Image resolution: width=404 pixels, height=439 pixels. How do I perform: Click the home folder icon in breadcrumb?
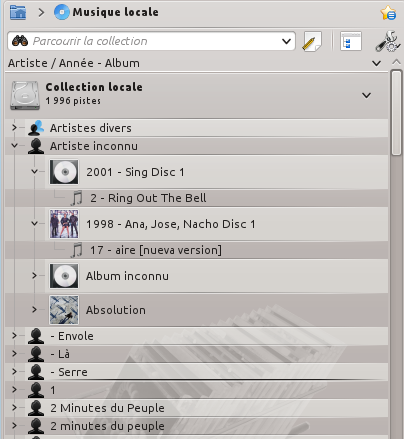[18, 12]
